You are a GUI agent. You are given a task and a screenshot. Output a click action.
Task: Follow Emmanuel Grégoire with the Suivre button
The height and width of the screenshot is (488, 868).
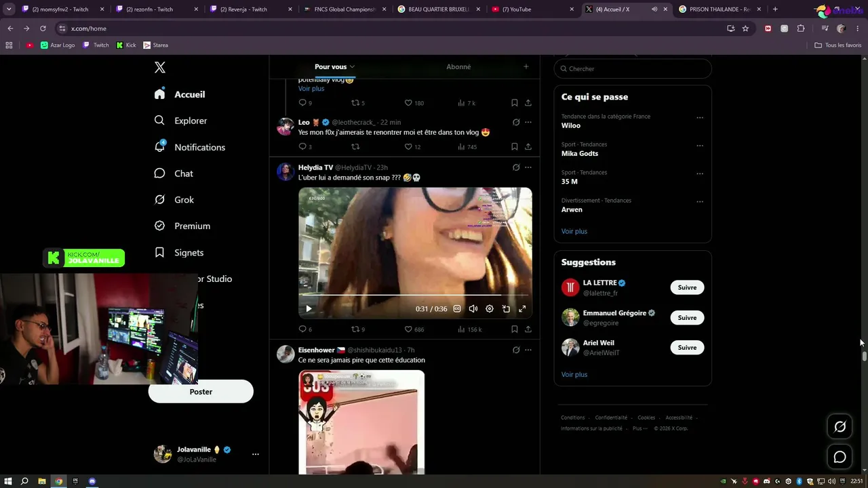pyautogui.click(x=687, y=317)
